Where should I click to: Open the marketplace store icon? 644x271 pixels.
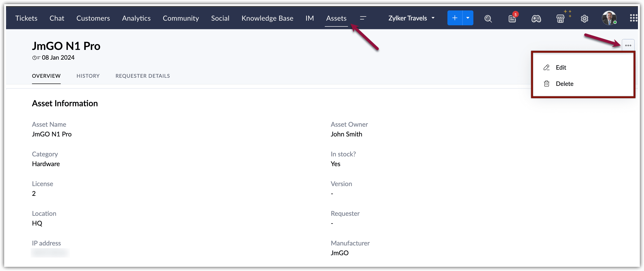[x=560, y=18]
